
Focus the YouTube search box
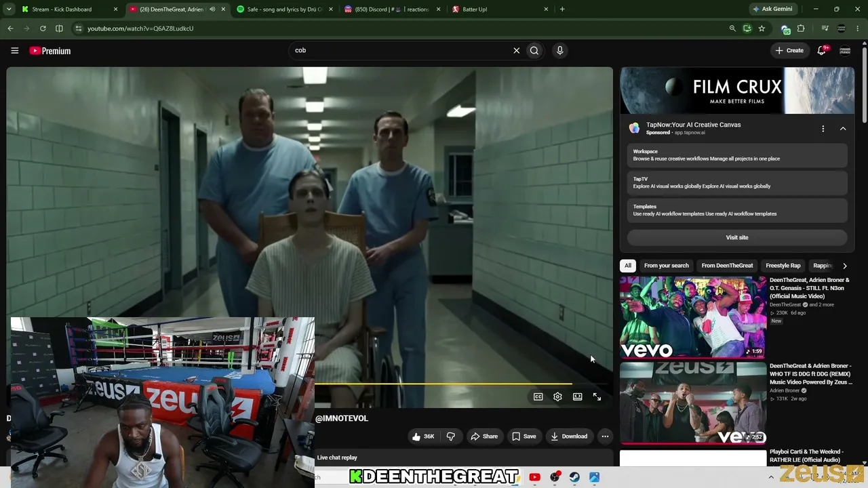coord(400,50)
